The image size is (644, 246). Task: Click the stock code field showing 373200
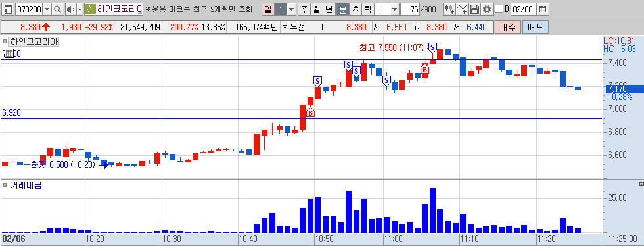pos(29,9)
